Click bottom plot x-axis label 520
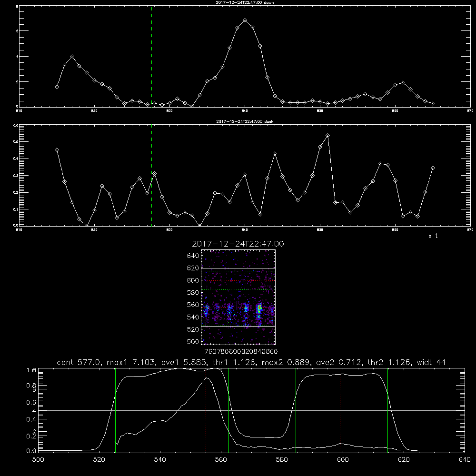The image size is (476, 476). pyautogui.click(x=99, y=460)
